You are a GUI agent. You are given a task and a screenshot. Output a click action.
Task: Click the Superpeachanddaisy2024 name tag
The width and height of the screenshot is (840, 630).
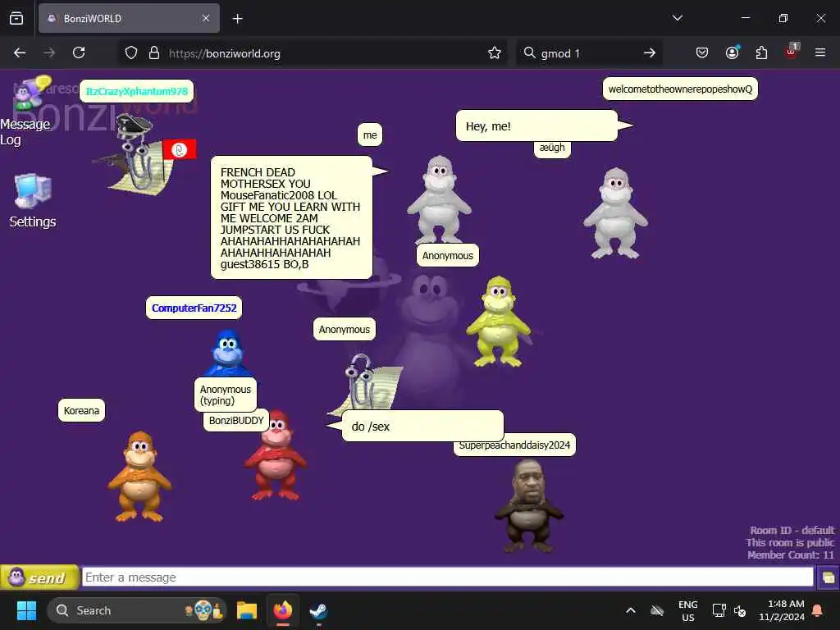[x=514, y=445]
